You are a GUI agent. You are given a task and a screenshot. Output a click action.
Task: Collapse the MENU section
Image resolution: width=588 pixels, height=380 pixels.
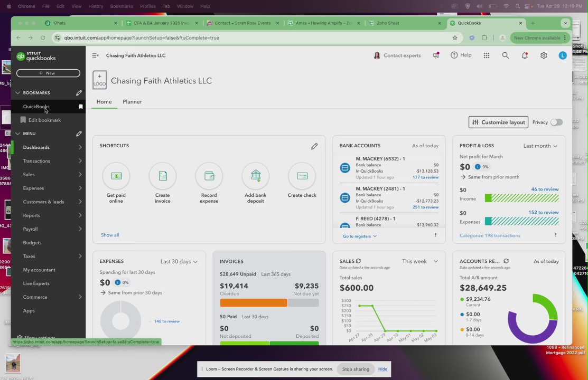pos(17,134)
